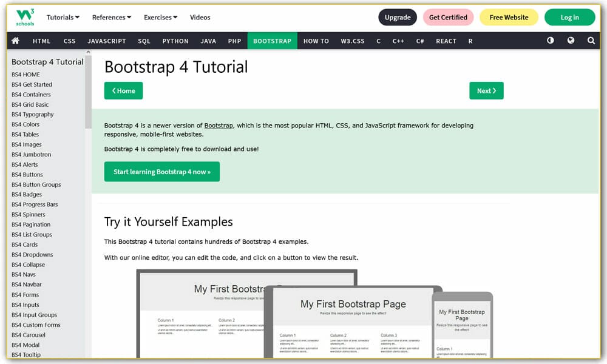
Task: Click the Upgrade button
Action: pos(398,18)
